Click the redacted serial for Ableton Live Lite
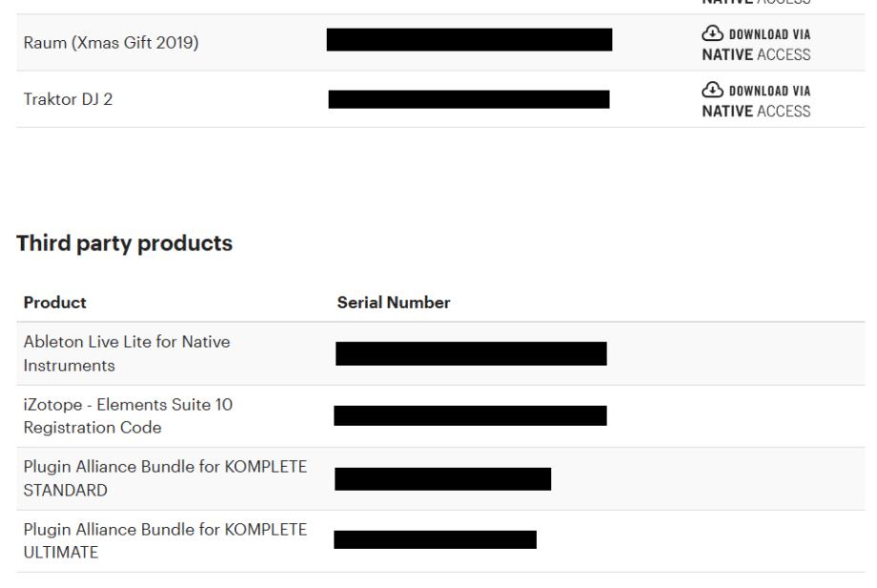877x588 pixels. (471, 354)
